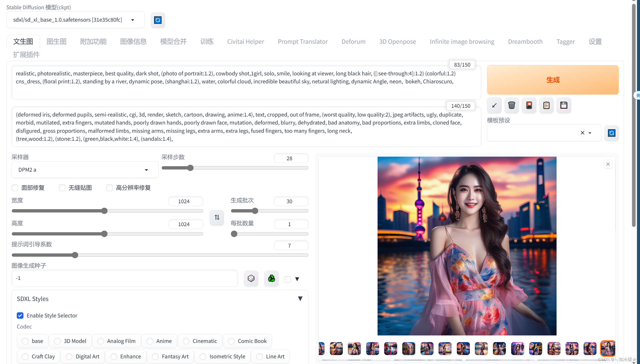Swap width and height with arrows button
The image size is (640, 364).
point(217,217)
